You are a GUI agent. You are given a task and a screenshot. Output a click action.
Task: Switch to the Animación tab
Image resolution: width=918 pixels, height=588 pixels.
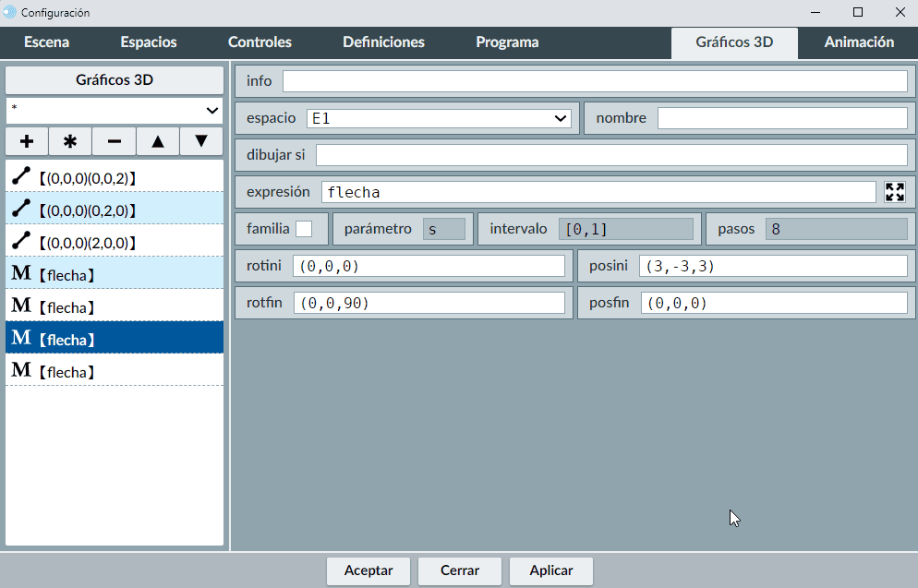click(858, 42)
